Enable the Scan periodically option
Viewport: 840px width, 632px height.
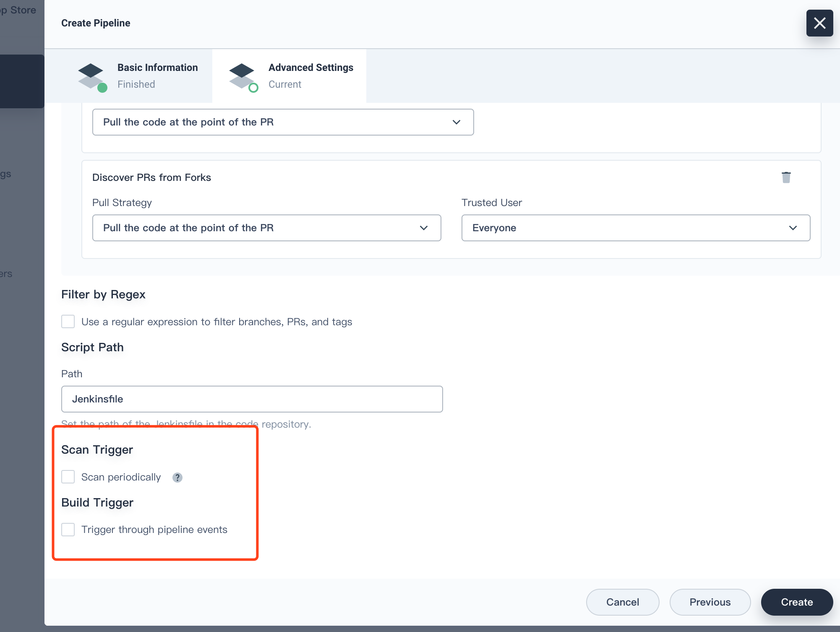(68, 477)
